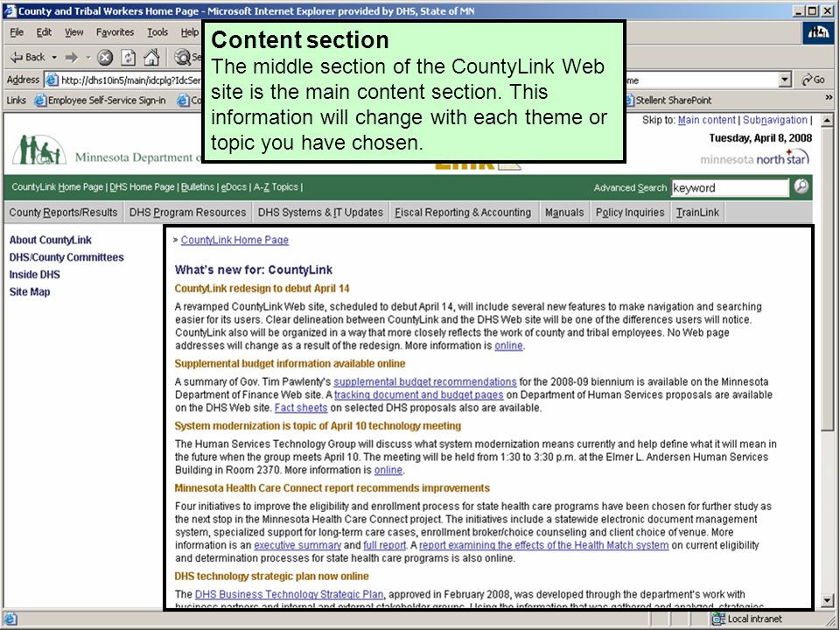Refresh the page with Refresh icon
840x630 pixels.
[128, 57]
